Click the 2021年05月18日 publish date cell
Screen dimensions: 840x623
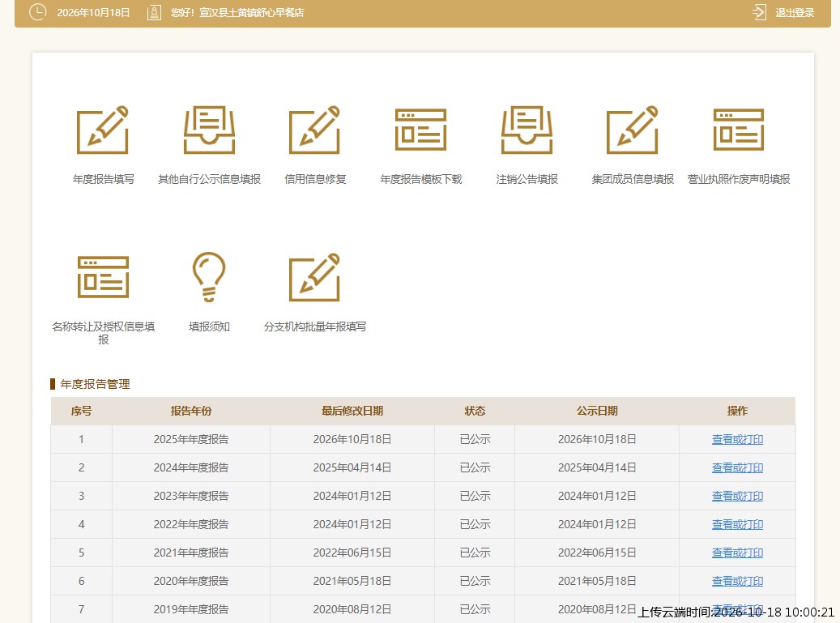pyautogui.click(x=597, y=581)
